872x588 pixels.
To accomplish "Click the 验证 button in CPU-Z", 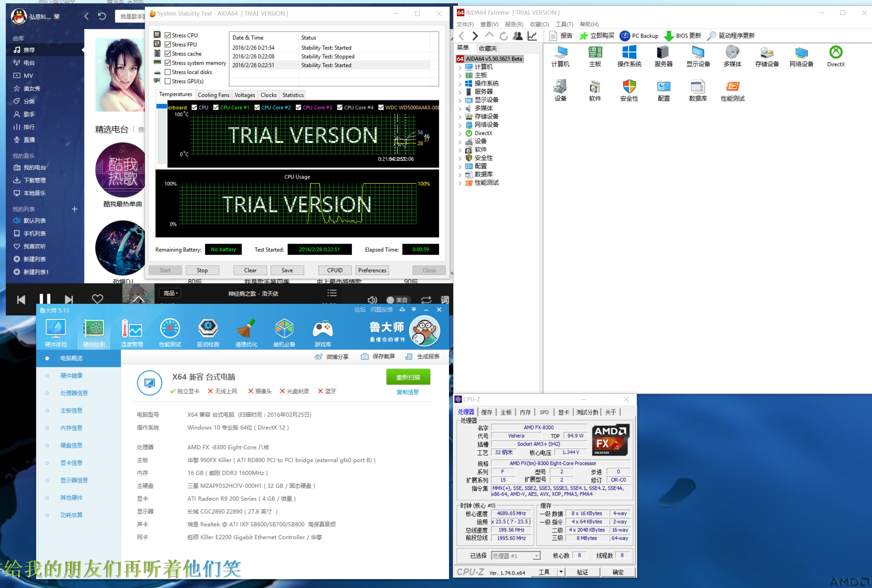I will point(582,572).
